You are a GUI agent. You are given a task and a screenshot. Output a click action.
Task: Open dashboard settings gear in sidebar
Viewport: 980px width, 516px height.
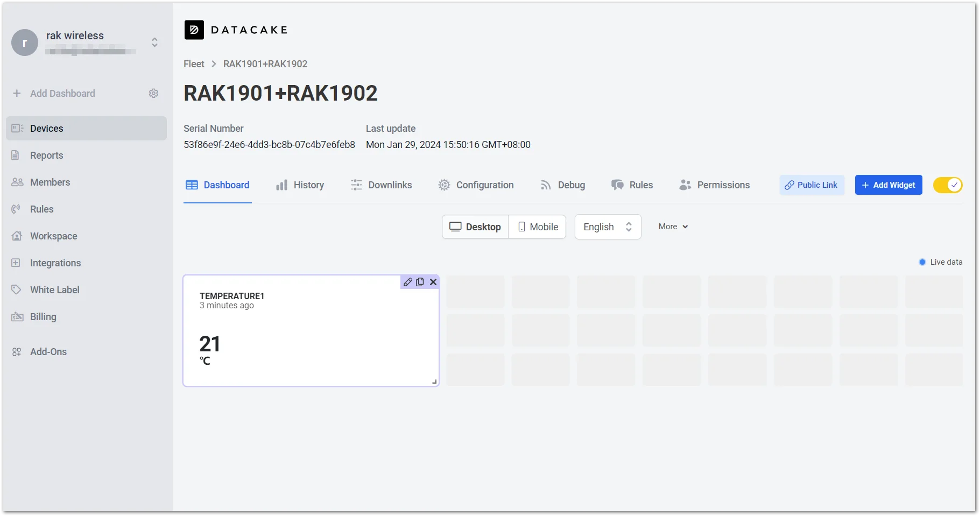pyautogui.click(x=154, y=94)
